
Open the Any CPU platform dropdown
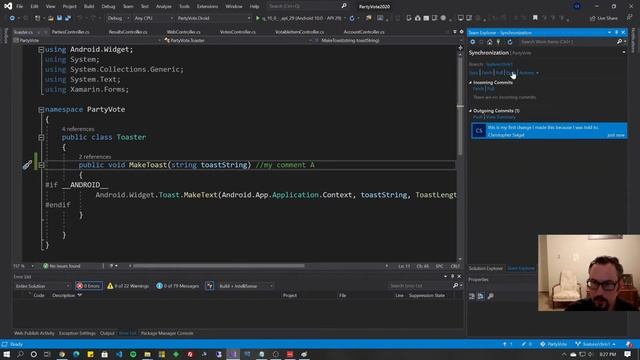coord(153,18)
